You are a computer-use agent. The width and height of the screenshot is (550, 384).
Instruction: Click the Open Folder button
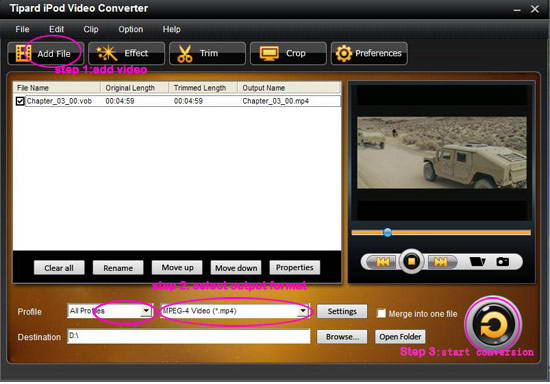pyautogui.click(x=400, y=337)
